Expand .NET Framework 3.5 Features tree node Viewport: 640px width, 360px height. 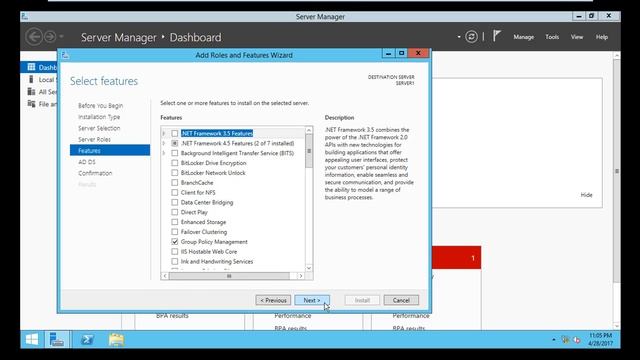pos(164,133)
